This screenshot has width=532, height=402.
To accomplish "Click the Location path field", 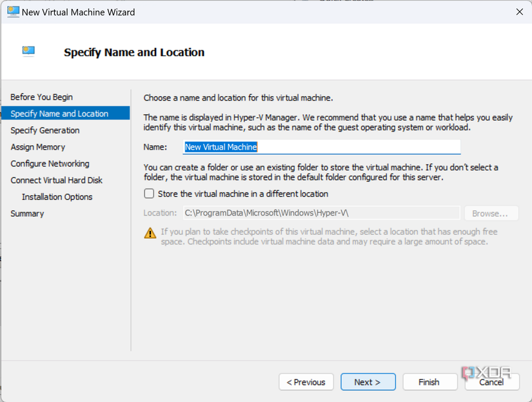I will (x=322, y=213).
